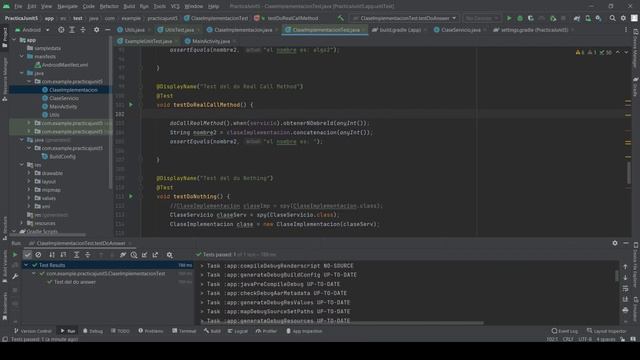Collapse the app module node

[15, 40]
